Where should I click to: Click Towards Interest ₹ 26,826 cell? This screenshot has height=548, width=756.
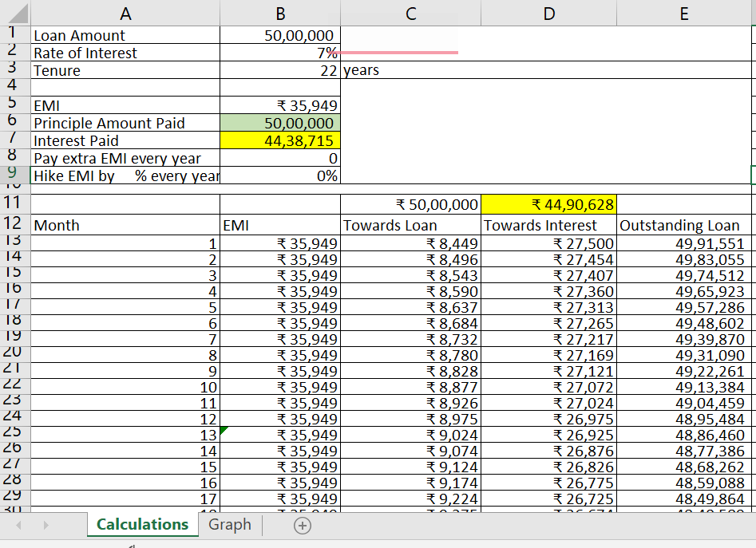pyautogui.click(x=548, y=467)
